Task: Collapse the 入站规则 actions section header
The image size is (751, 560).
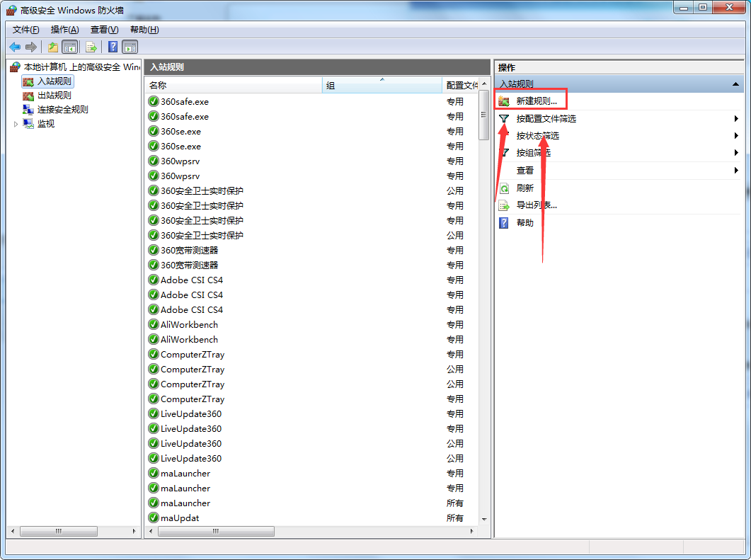Action: [735, 84]
